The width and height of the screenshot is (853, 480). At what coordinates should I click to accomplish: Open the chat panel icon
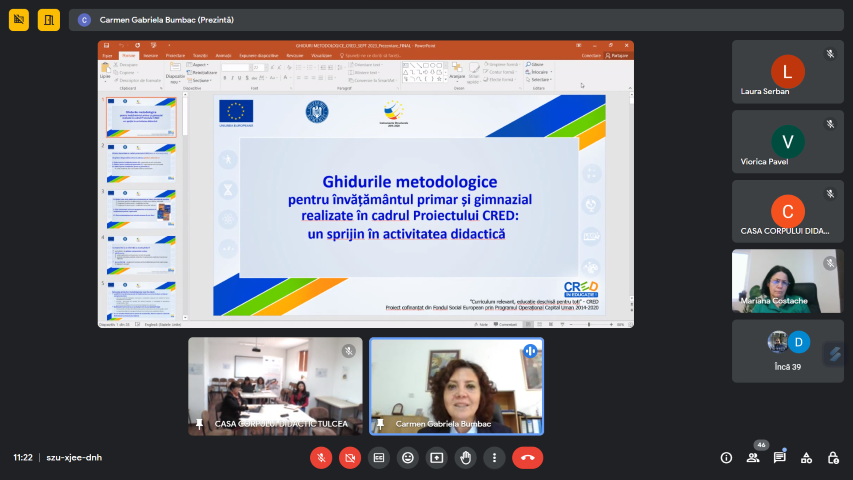pyautogui.click(x=779, y=457)
